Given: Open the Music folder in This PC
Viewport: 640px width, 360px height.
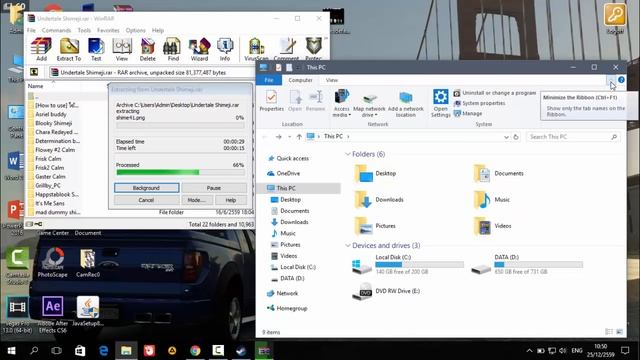Looking at the screenshot, I should tap(492, 200).
